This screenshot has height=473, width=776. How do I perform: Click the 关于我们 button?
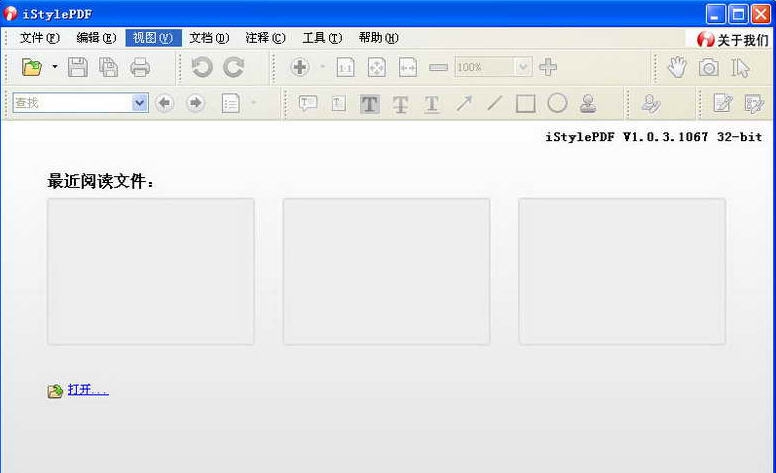click(x=732, y=40)
